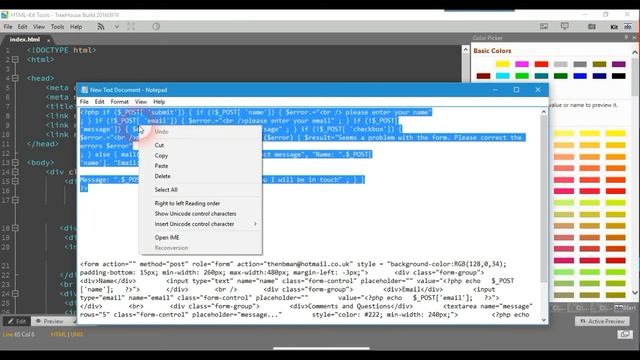Click the image panel icon in top-right toolbar
The height and width of the screenshot is (360, 640).
point(544,27)
